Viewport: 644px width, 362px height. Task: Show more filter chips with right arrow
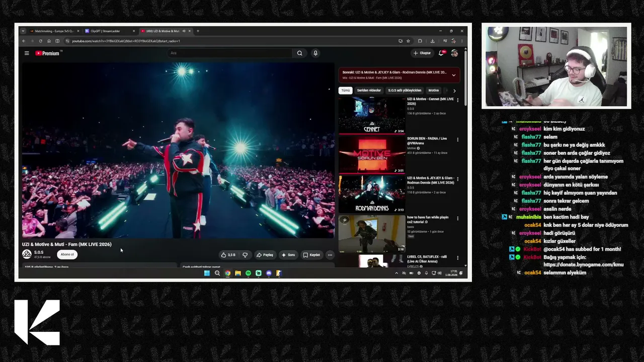click(454, 90)
